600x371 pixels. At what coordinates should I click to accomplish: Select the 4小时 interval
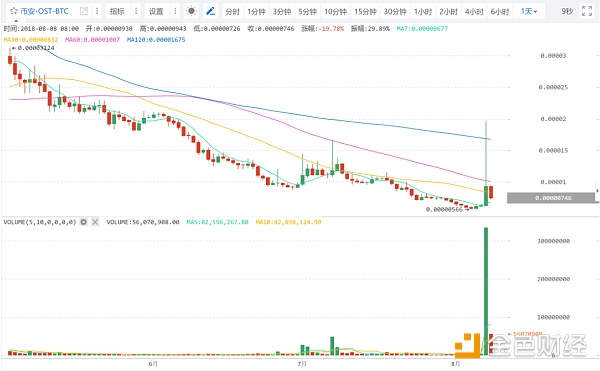coord(474,11)
